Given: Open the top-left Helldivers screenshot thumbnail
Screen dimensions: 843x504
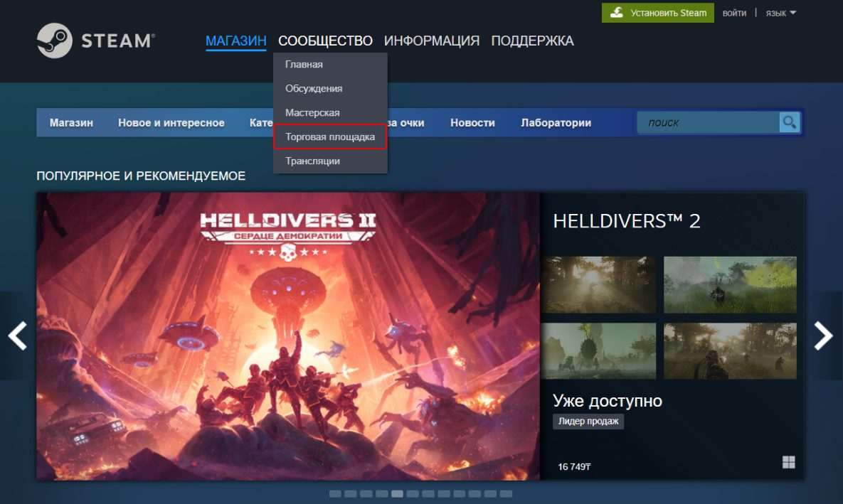Looking at the screenshot, I should [x=598, y=284].
